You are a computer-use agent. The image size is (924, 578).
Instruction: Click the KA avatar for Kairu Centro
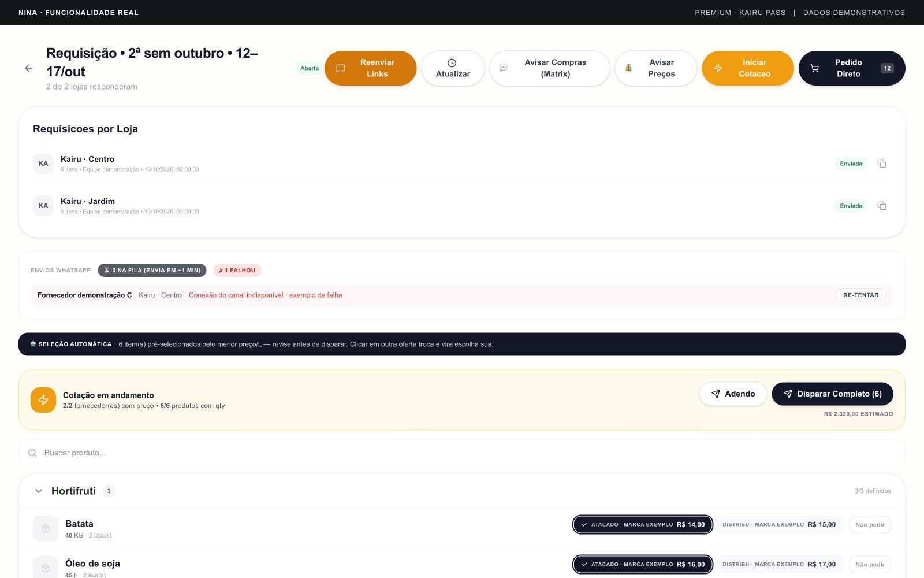(43, 164)
